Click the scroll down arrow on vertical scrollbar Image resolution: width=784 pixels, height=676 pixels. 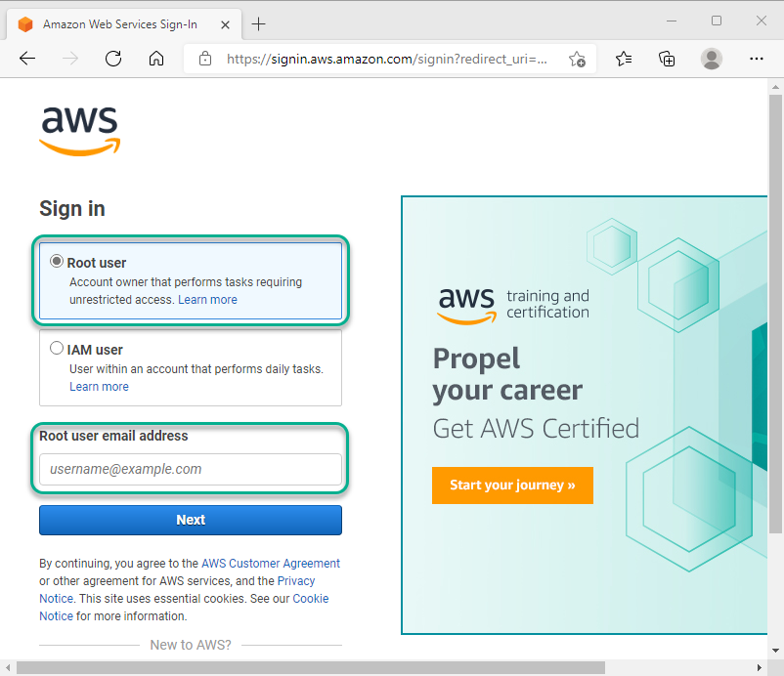point(775,651)
